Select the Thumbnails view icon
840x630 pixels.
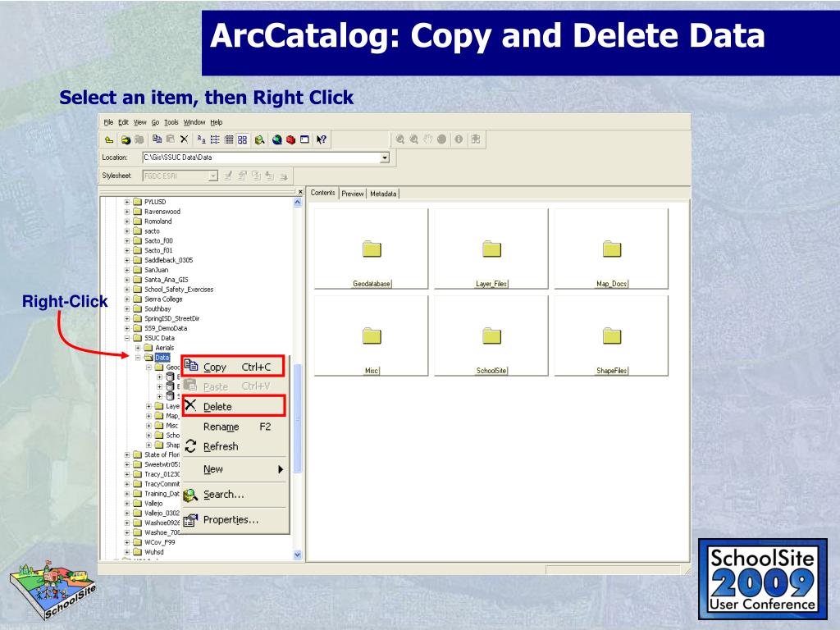coord(242,139)
